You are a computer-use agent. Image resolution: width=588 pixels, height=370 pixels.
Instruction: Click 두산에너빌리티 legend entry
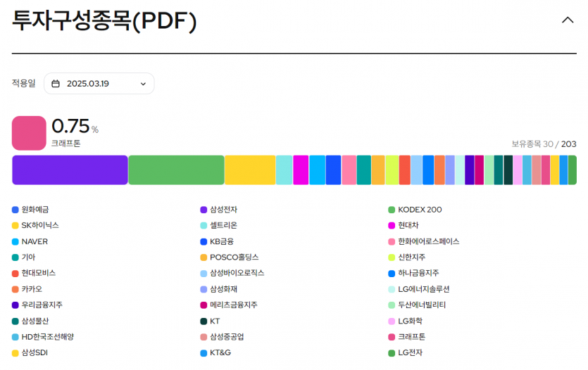point(417,305)
